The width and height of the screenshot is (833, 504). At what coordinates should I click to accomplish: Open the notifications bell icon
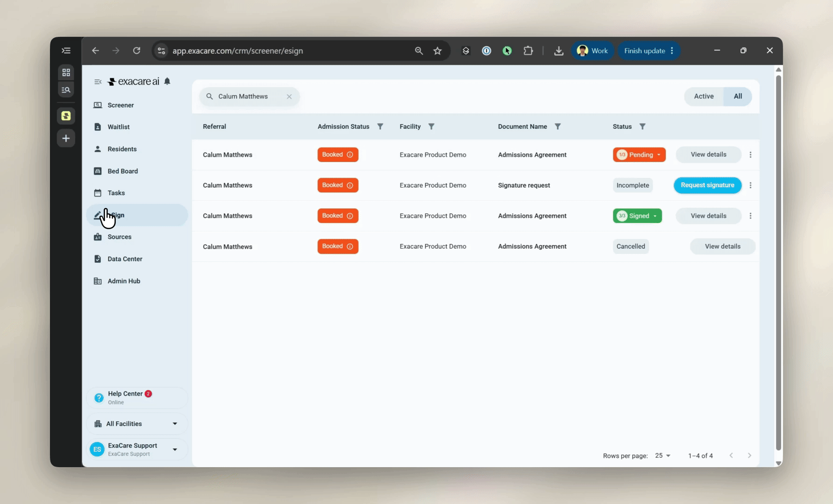tap(167, 81)
